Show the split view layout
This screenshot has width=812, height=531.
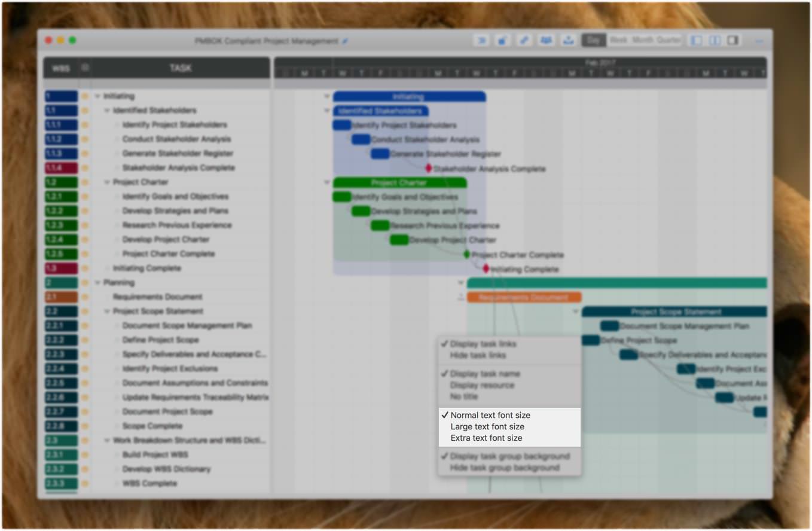tap(715, 41)
